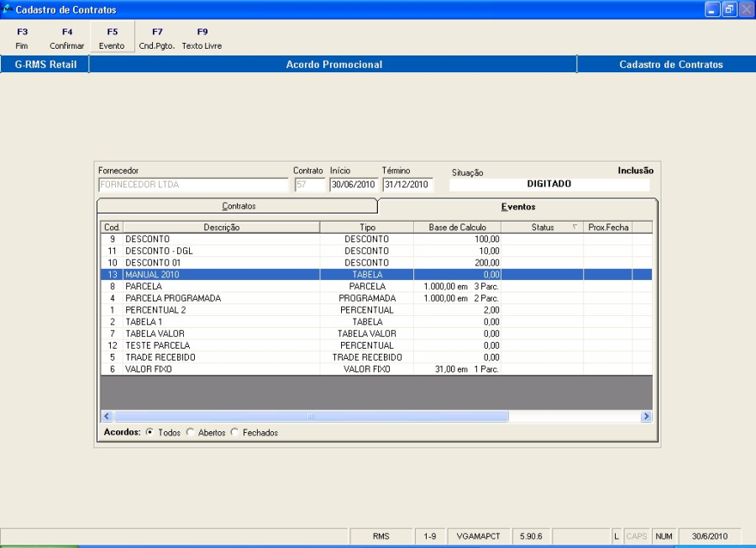The image size is (756, 548).
Task: Select the VALOR FIXO description cell
Action: pyautogui.click(x=221, y=369)
